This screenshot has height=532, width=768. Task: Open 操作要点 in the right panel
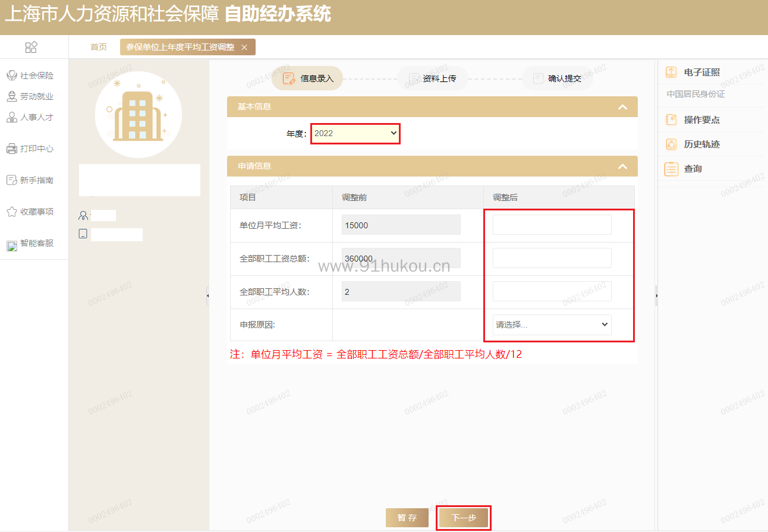click(x=701, y=120)
